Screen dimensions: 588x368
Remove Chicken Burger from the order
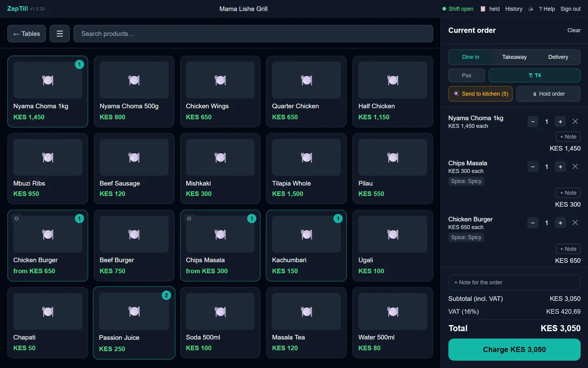(x=575, y=223)
